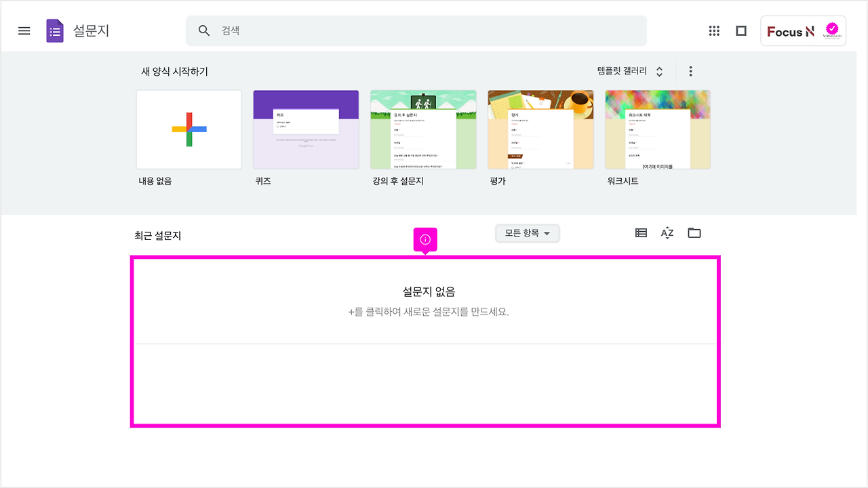
Task: Open the 강의 후 설문지 template
Action: [x=423, y=129]
